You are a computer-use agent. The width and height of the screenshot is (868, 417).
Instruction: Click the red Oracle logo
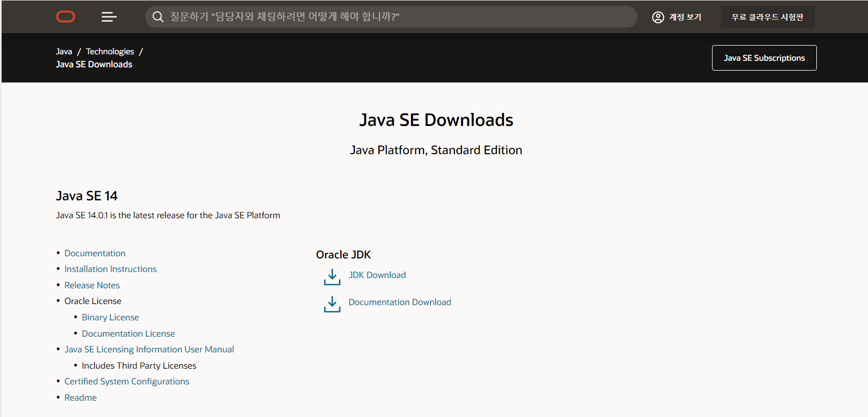[66, 17]
